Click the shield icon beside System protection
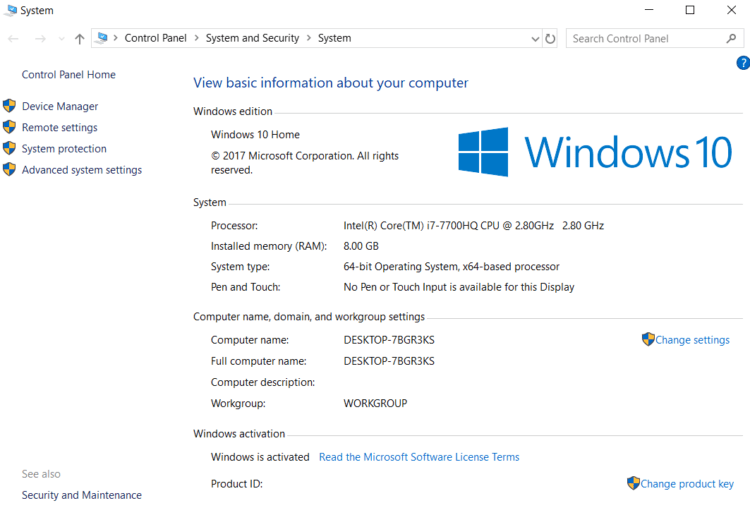Viewport: 750px width, 515px height. [x=9, y=148]
